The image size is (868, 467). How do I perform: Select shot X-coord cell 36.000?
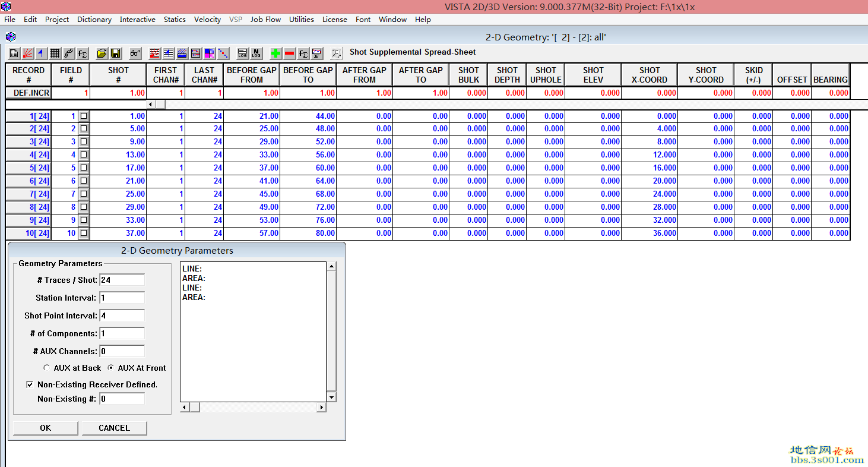[650, 233]
